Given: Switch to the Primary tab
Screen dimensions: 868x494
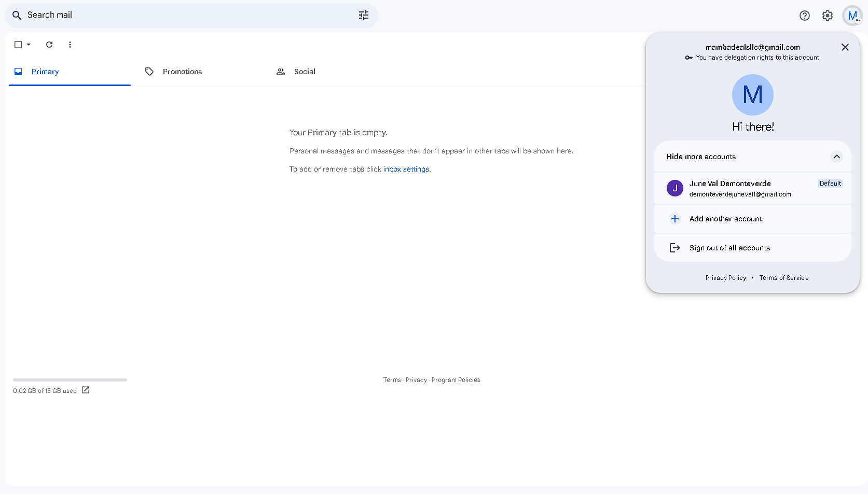Looking at the screenshot, I should pyautogui.click(x=70, y=72).
